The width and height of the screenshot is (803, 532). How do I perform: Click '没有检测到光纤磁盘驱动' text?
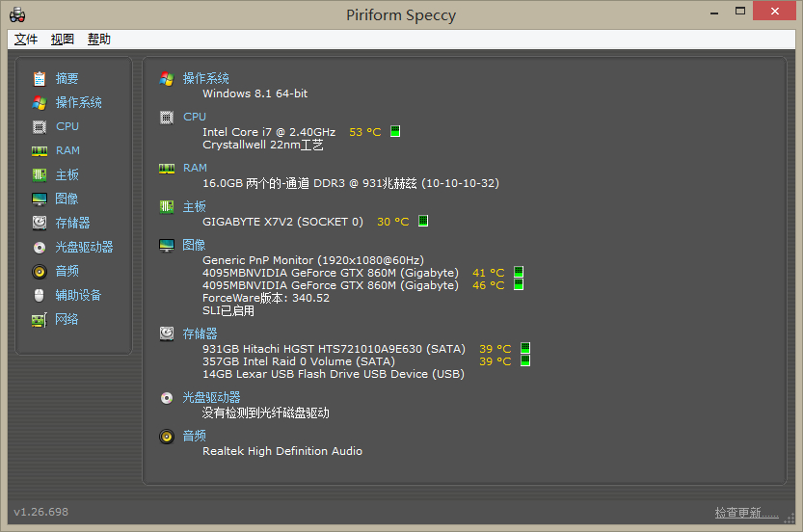[266, 412]
